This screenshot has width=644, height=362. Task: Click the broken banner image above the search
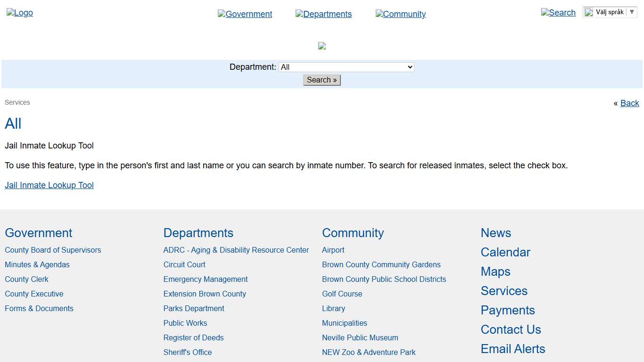point(322,46)
